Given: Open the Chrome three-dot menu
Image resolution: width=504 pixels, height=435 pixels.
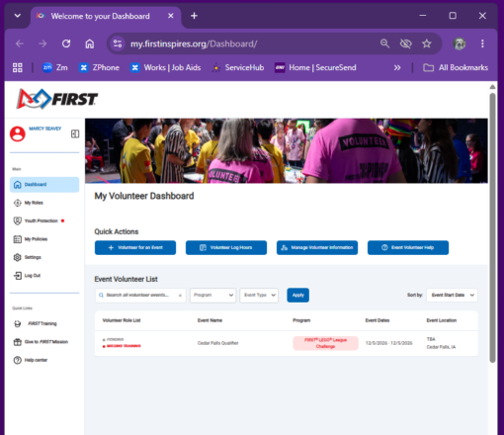Looking at the screenshot, I should click(482, 43).
